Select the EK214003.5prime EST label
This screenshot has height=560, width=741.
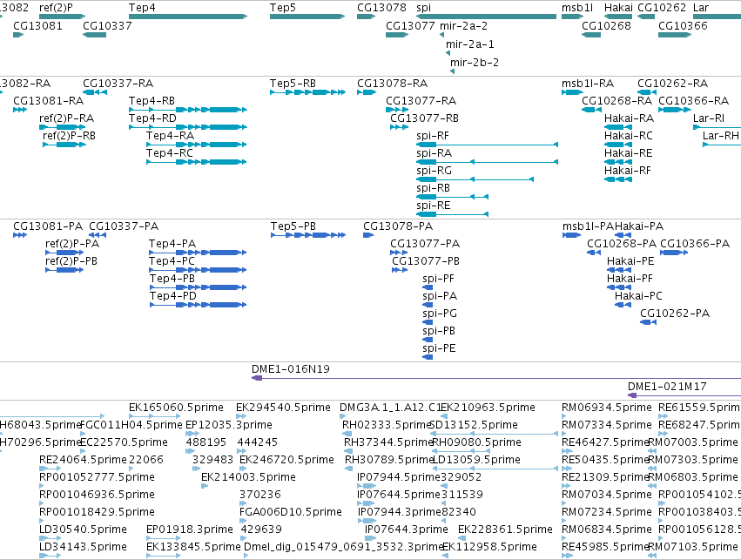(x=248, y=477)
